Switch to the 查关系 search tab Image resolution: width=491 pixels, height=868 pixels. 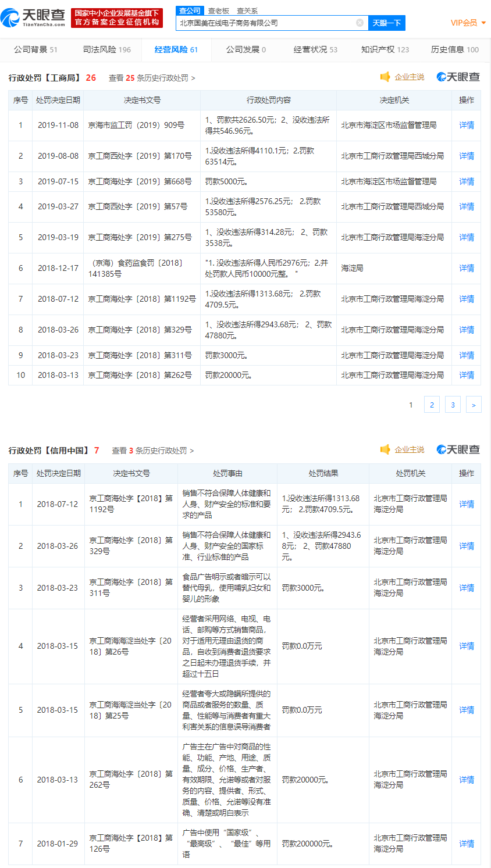(x=247, y=10)
